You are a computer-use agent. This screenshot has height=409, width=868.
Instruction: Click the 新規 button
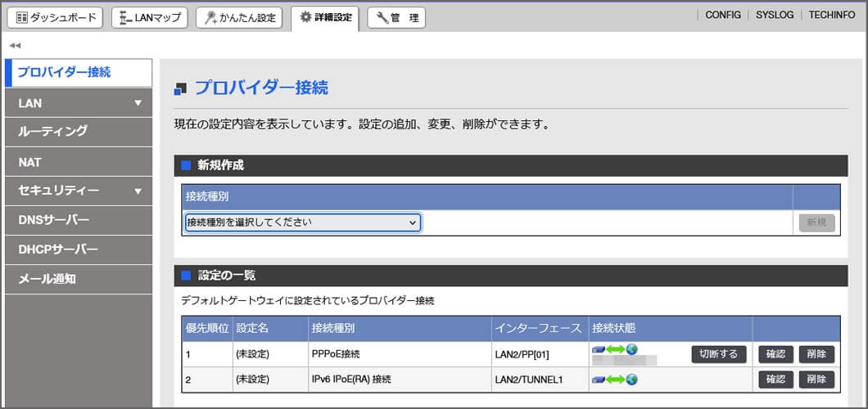(x=816, y=222)
